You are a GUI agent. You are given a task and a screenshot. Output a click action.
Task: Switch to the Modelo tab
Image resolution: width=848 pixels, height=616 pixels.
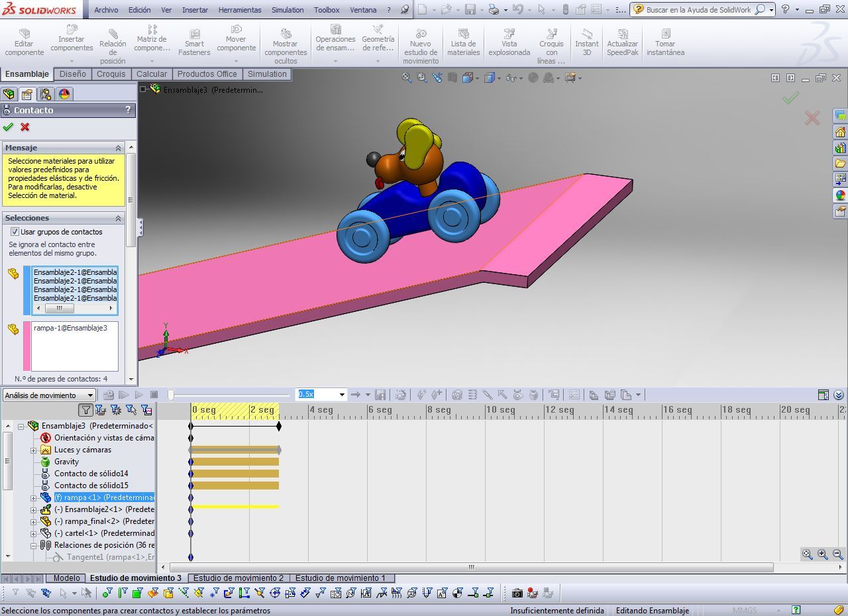point(67,578)
